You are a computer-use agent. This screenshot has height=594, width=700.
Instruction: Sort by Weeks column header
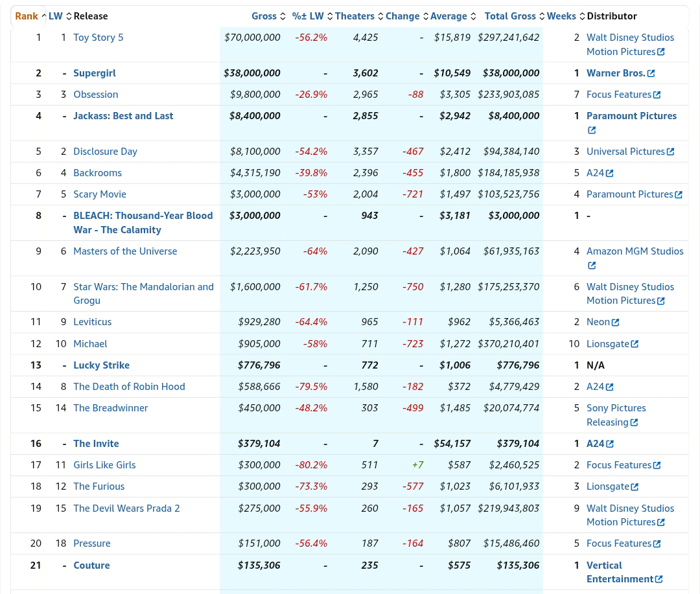click(x=561, y=16)
